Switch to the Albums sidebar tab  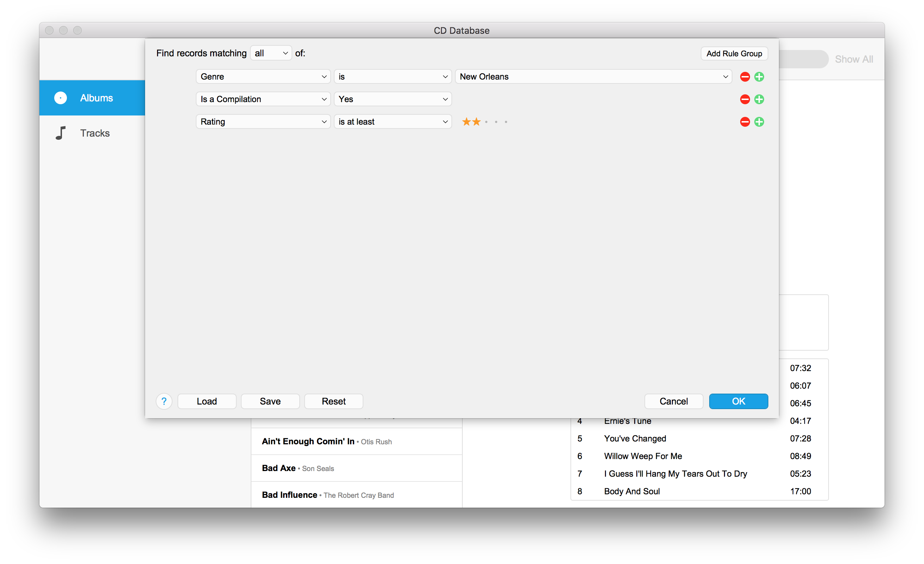coord(92,98)
